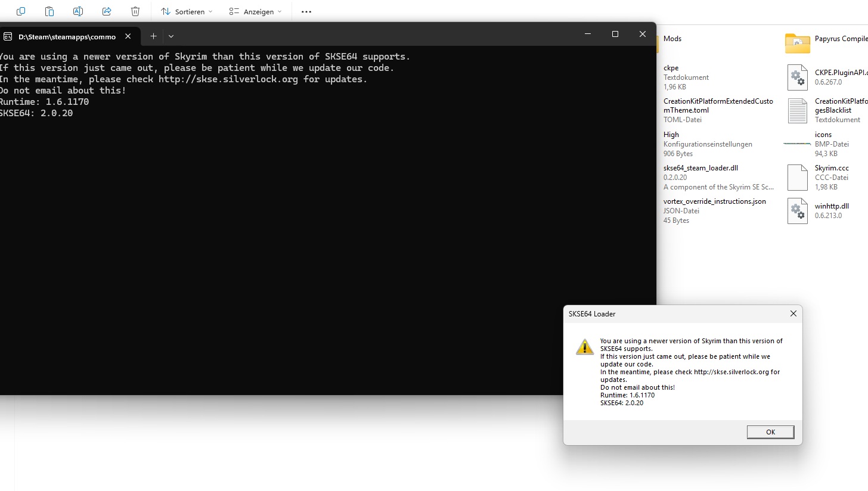Click the rename icon in toolbar

pos(78,11)
